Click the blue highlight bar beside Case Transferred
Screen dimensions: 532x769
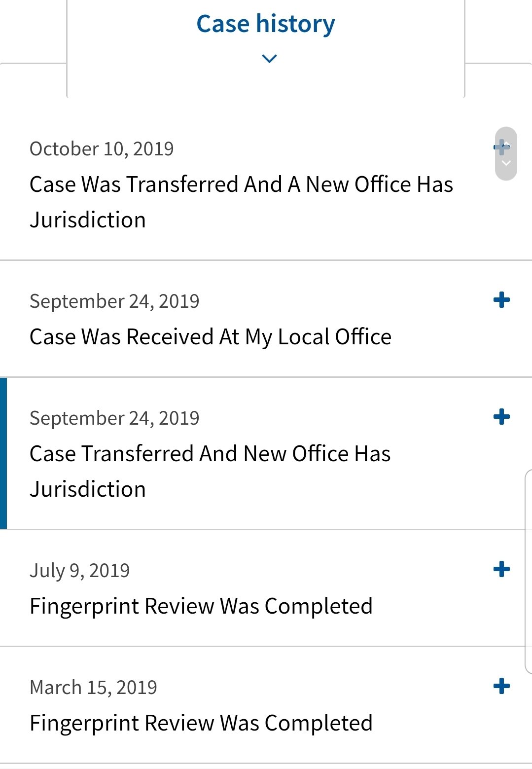click(3, 453)
